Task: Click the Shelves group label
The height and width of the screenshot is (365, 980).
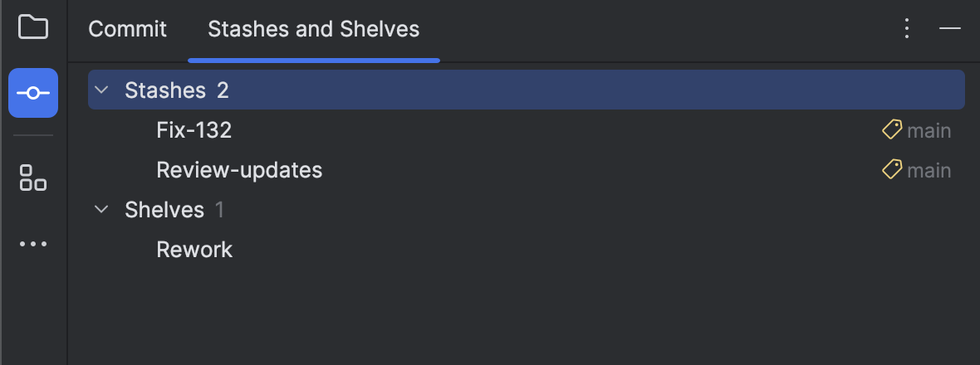Action: (x=164, y=210)
